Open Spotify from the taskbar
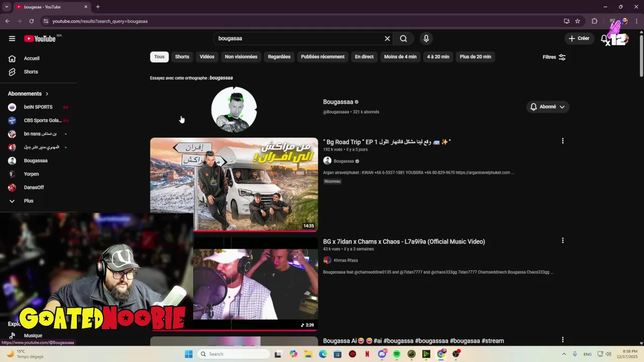This screenshot has width=644, height=362. tap(396, 354)
